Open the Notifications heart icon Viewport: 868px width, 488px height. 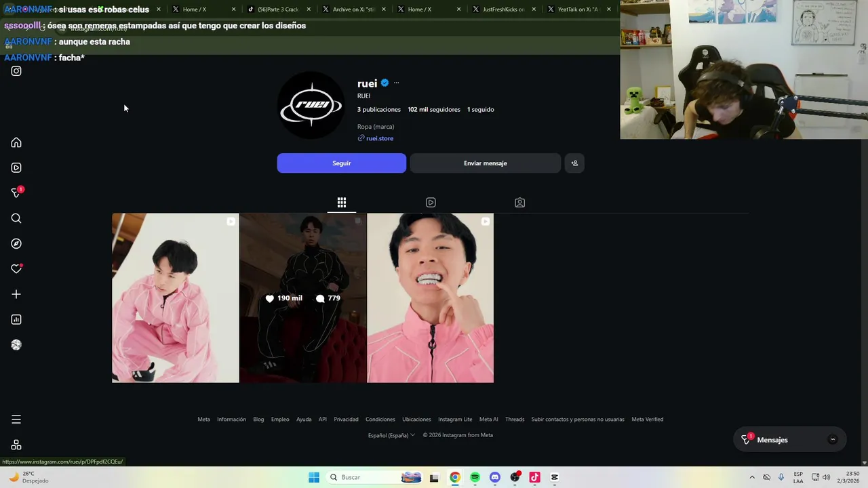tap(16, 269)
